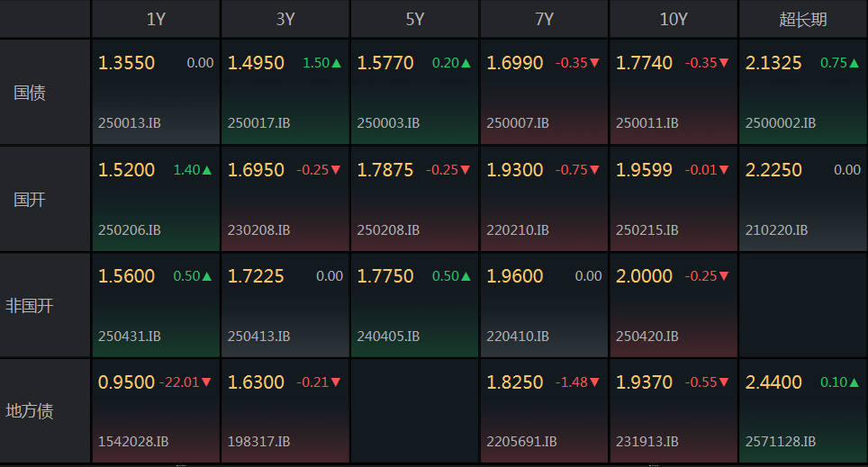Open bond code 250013.IB
The width and height of the screenshot is (868, 467).
[x=130, y=123]
